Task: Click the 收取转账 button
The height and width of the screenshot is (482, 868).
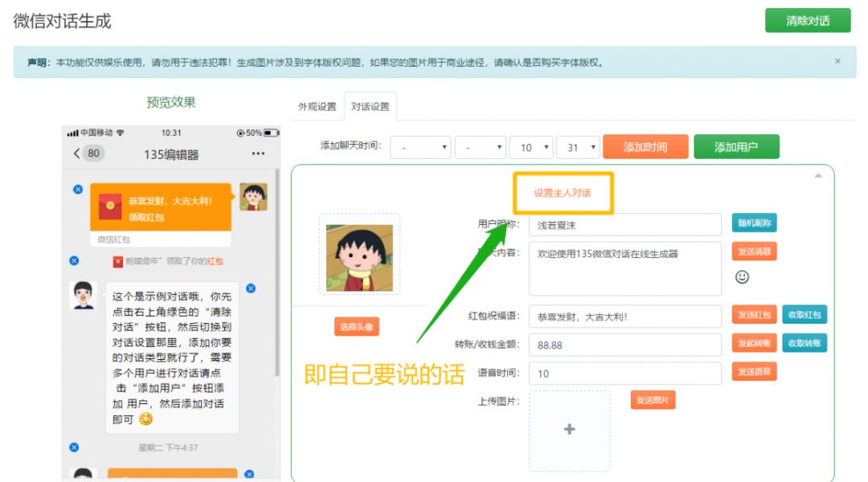Action: pos(805,343)
